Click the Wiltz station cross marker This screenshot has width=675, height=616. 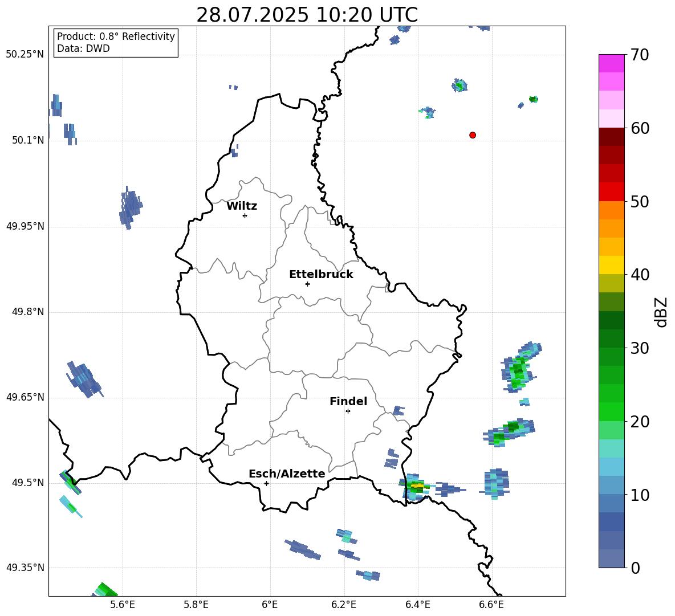[245, 215]
